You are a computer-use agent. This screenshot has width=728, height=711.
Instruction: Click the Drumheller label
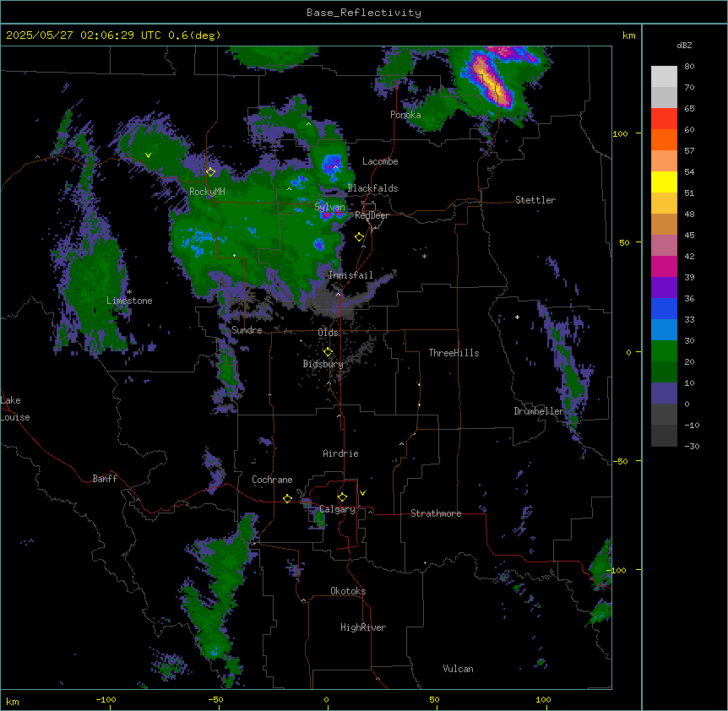(539, 411)
